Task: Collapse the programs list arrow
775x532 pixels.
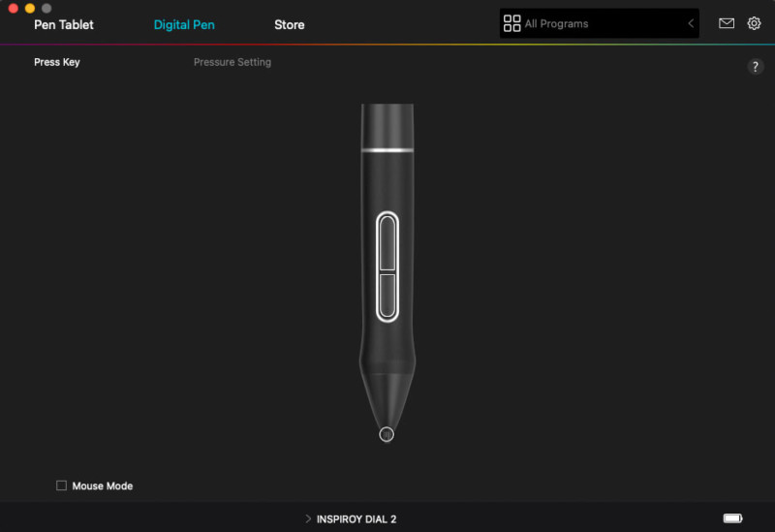Action: click(x=691, y=23)
